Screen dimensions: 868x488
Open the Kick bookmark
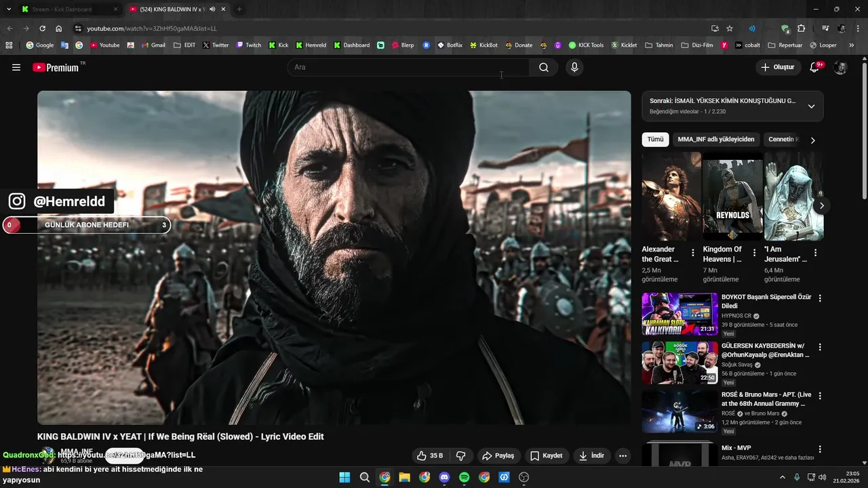(278, 45)
